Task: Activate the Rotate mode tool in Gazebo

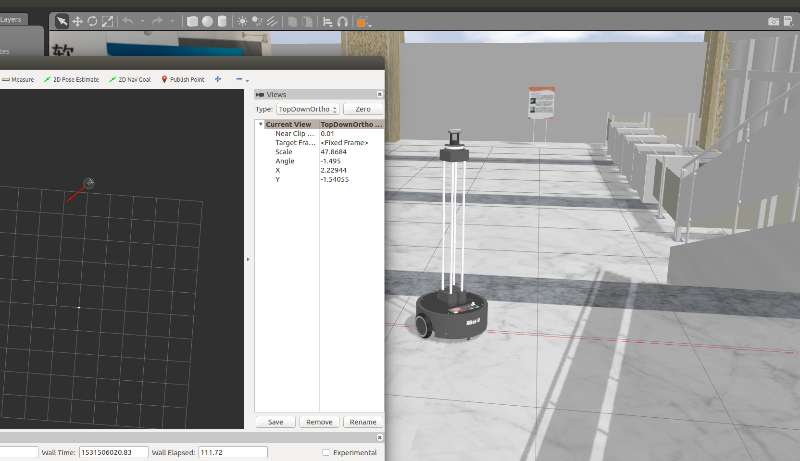Action: click(92, 21)
